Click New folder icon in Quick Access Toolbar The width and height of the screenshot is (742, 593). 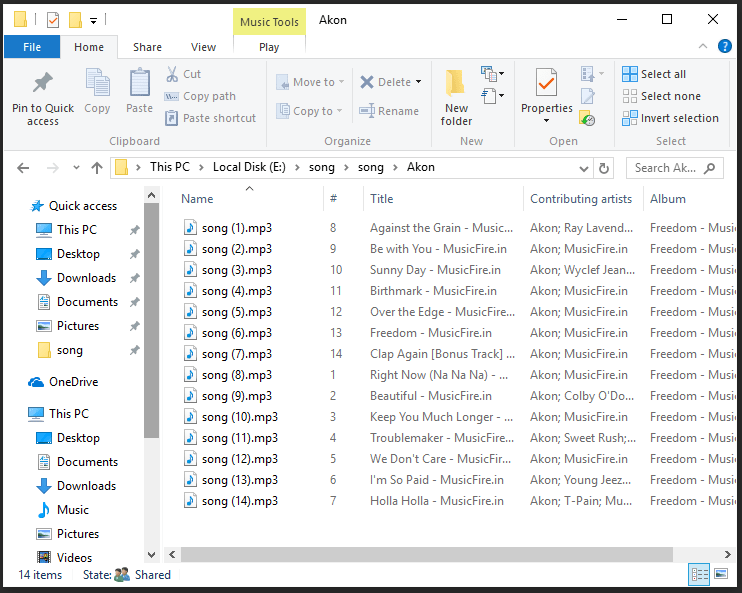click(x=75, y=20)
